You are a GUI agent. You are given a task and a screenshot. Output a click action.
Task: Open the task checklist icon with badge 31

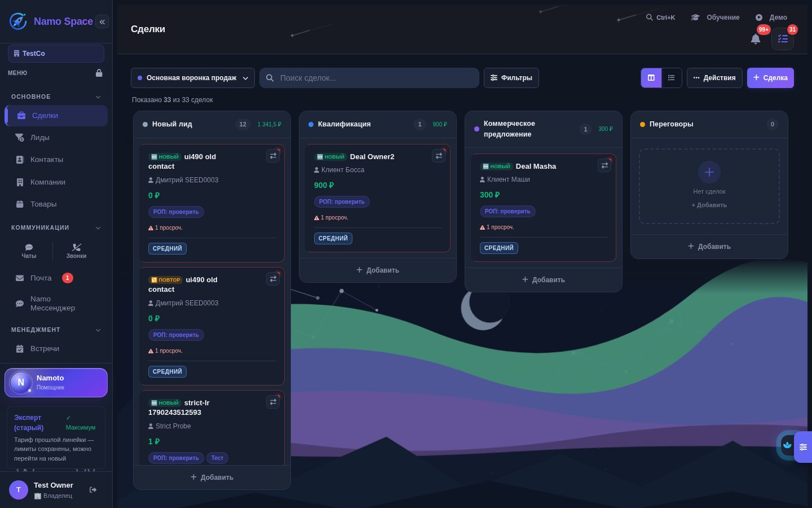[x=783, y=39]
